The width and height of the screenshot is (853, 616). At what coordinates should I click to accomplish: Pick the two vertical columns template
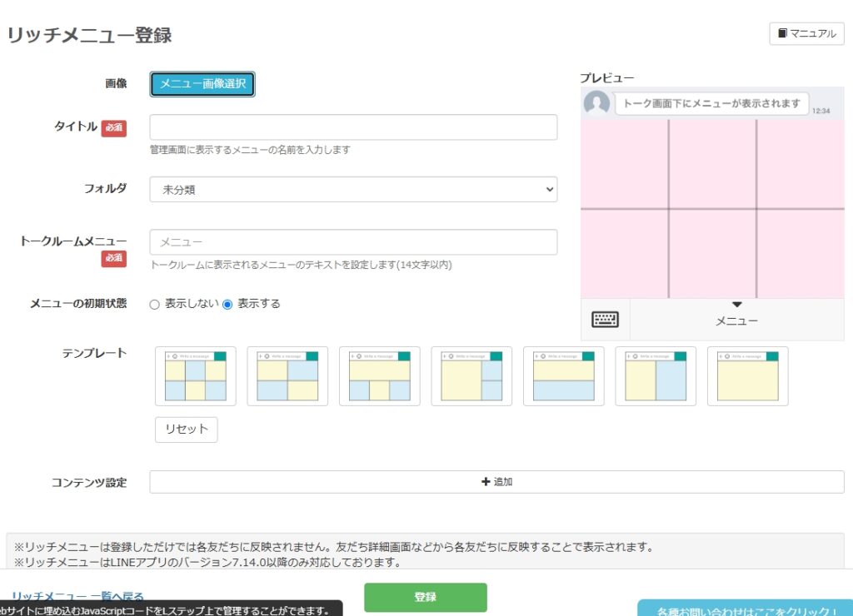[656, 376]
